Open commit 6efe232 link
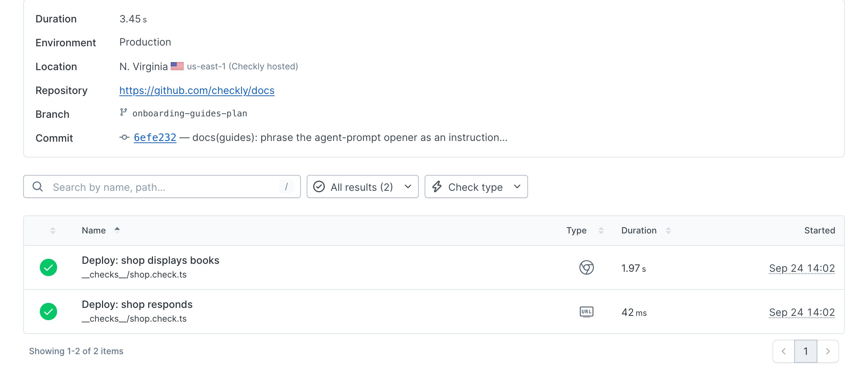868x365 pixels. point(155,137)
